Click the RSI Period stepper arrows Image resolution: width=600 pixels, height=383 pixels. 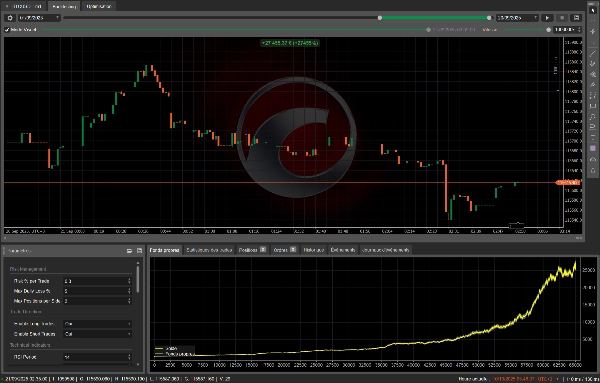pyautogui.click(x=129, y=357)
